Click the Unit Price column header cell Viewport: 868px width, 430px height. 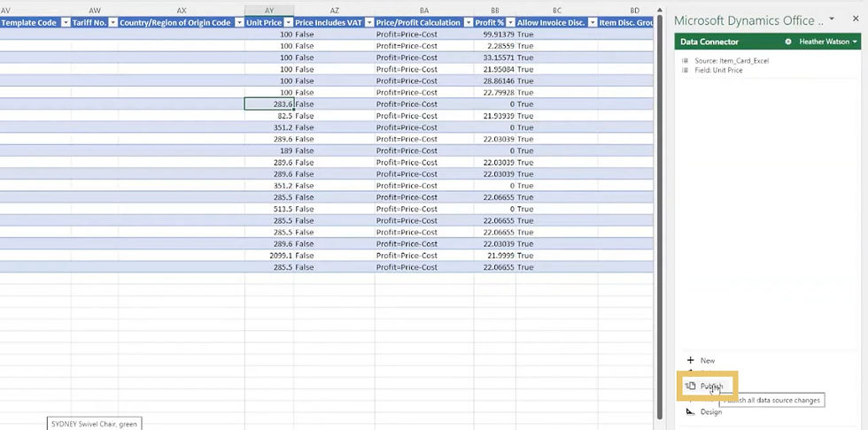tap(269, 23)
